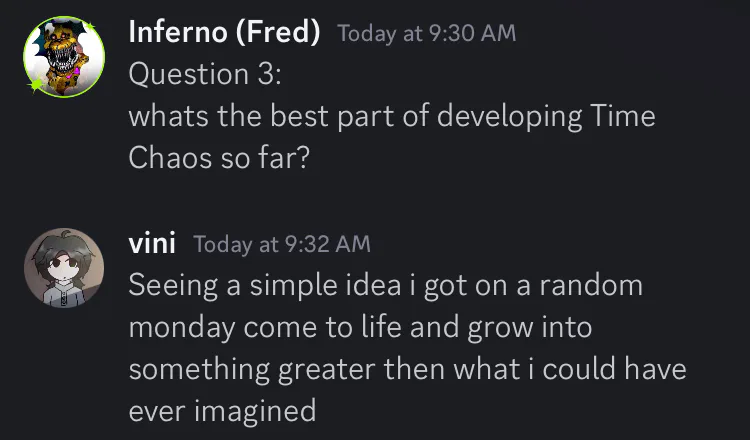Click the 'Question 3:' message line
Viewport: 750px width, 440px height.
[x=205, y=74]
